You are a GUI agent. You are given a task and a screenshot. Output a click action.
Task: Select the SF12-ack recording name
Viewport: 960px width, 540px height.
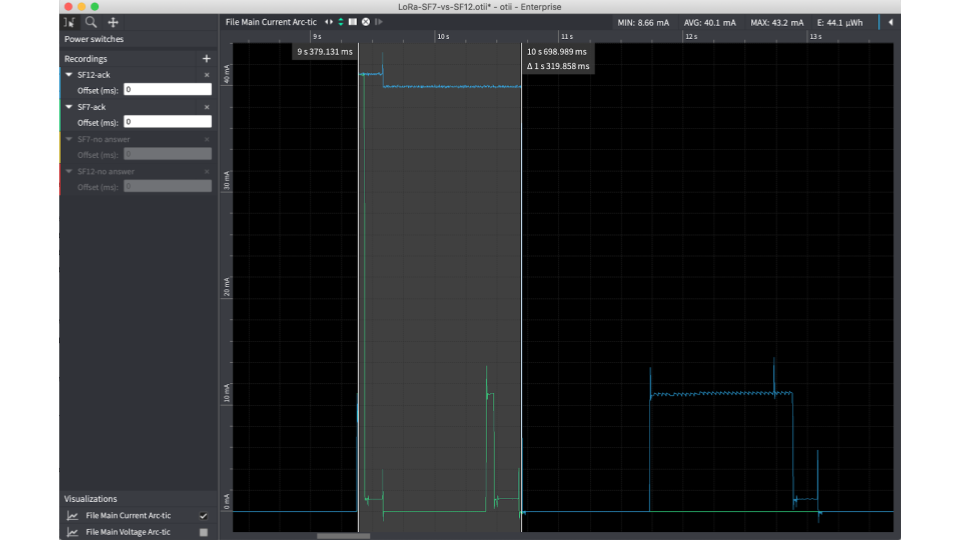[x=94, y=75]
